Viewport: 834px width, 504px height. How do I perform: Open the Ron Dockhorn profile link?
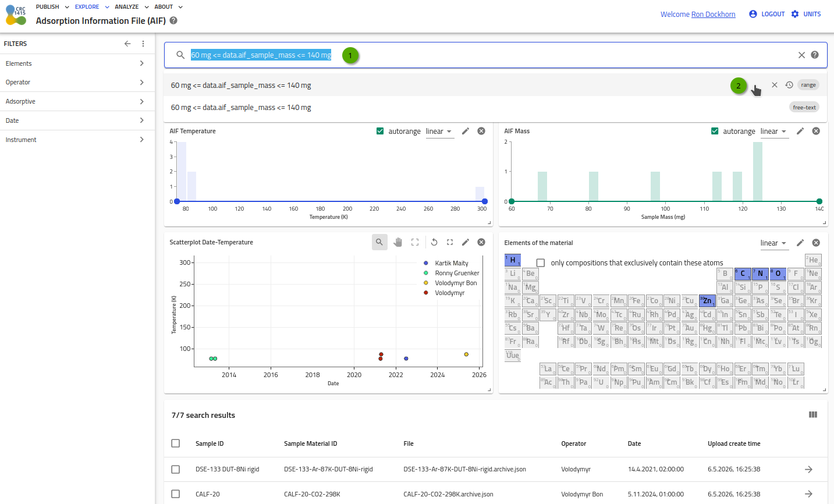point(713,15)
